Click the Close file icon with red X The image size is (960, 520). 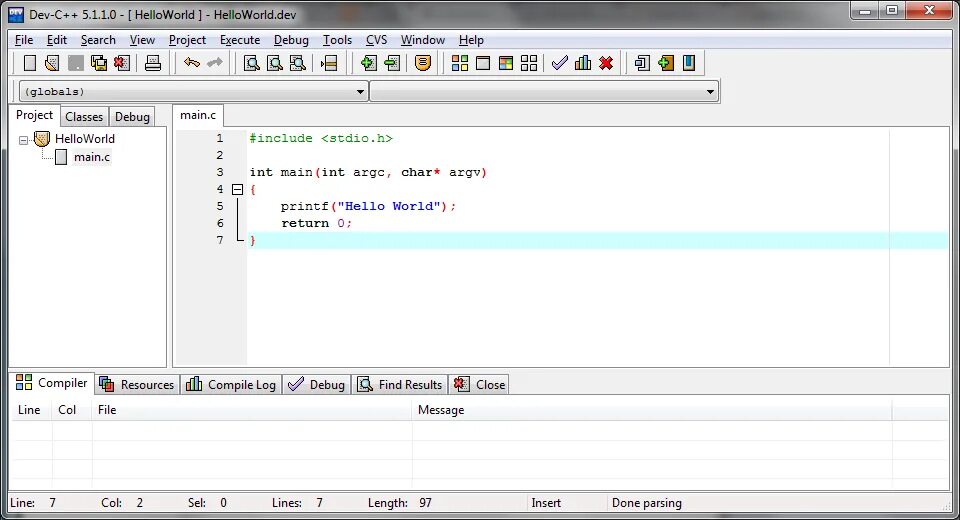pyautogui.click(x=122, y=63)
